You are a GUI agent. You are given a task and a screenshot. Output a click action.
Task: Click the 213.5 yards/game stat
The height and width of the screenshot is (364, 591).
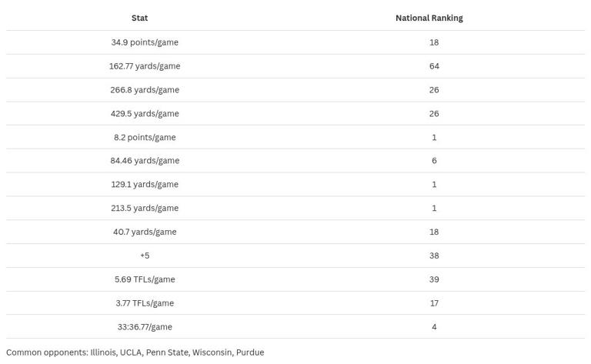point(145,209)
